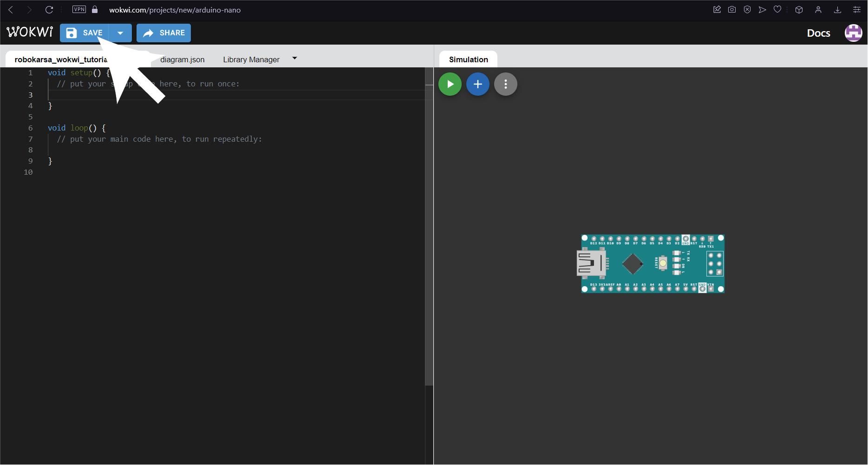
Task: Open the simulation three-dot menu
Action: (506, 84)
